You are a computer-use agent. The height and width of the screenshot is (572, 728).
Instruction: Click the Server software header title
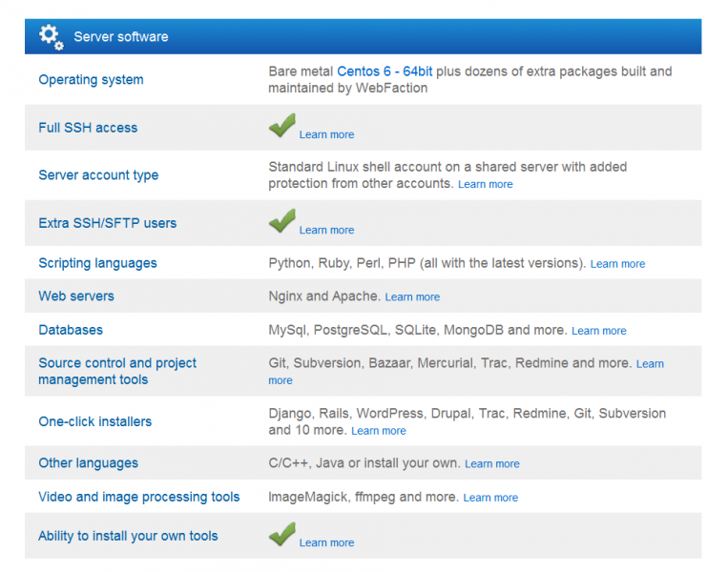121,36
